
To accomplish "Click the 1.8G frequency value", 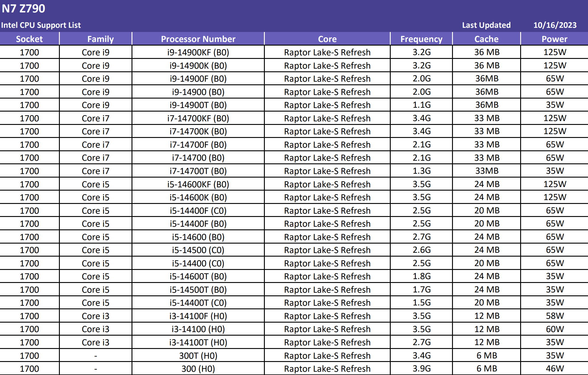I will pos(422,276).
